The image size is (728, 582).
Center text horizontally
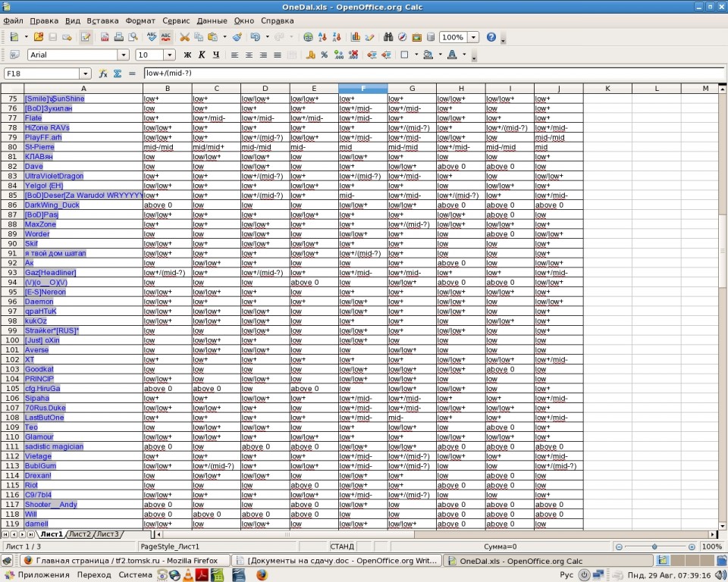tap(249, 55)
